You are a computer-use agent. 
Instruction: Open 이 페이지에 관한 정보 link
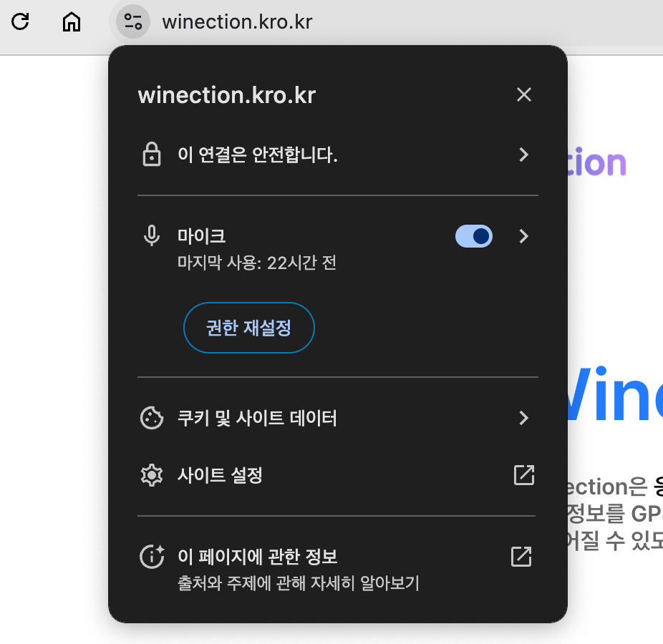(x=337, y=569)
